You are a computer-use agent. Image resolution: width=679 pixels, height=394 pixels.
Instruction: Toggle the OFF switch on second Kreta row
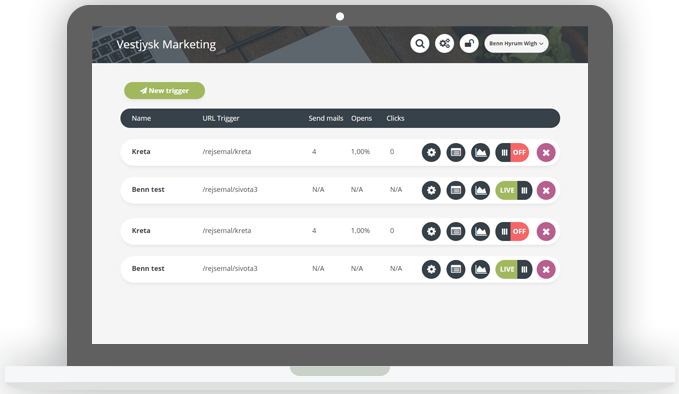tap(512, 231)
